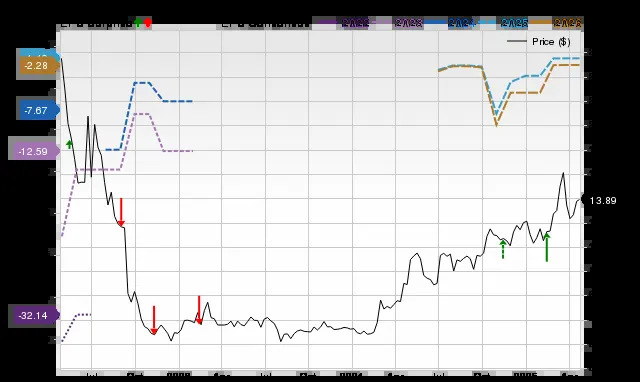Click the price peak near chart end

563,173
